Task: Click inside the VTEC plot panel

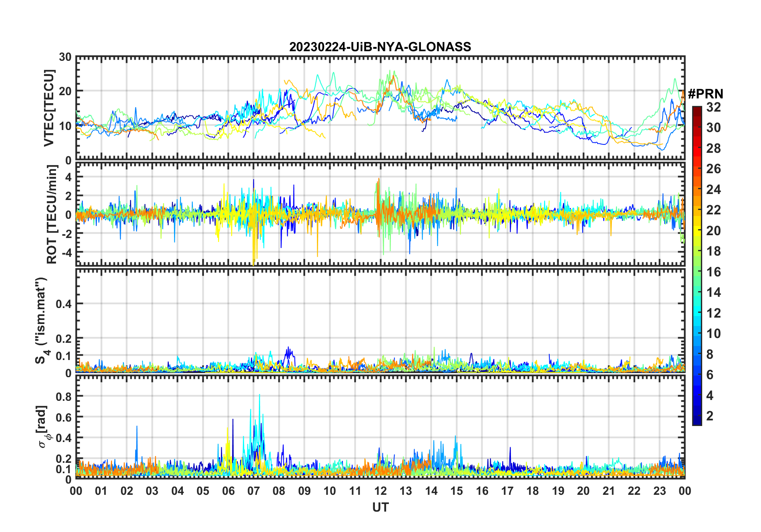Action: pos(380,108)
